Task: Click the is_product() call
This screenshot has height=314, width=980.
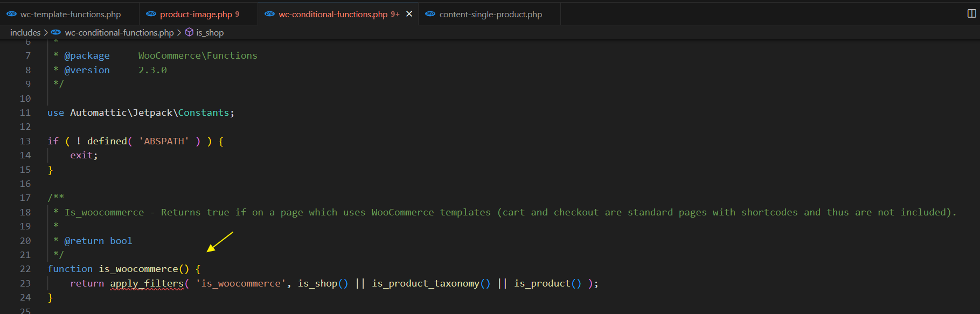Action: coord(548,283)
